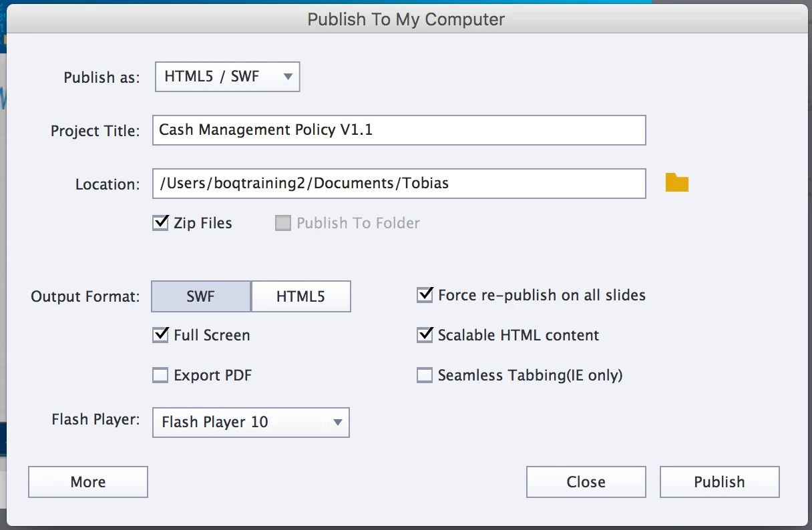Click the Publish button
The height and width of the screenshot is (530, 812).
coord(719,482)
